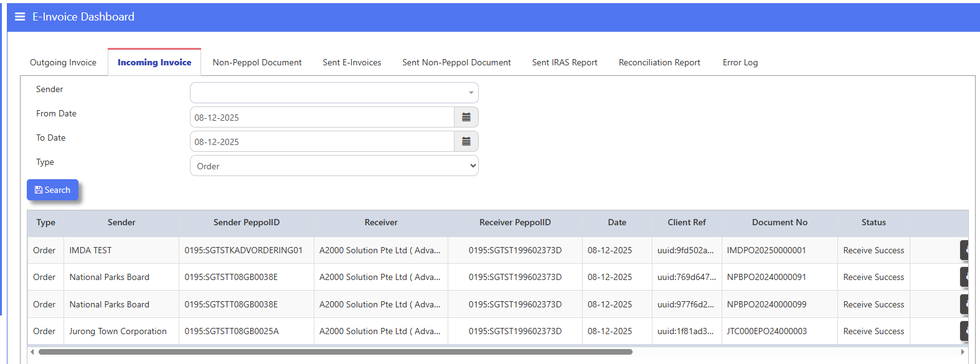Click the To Date input field

point(322,141)
